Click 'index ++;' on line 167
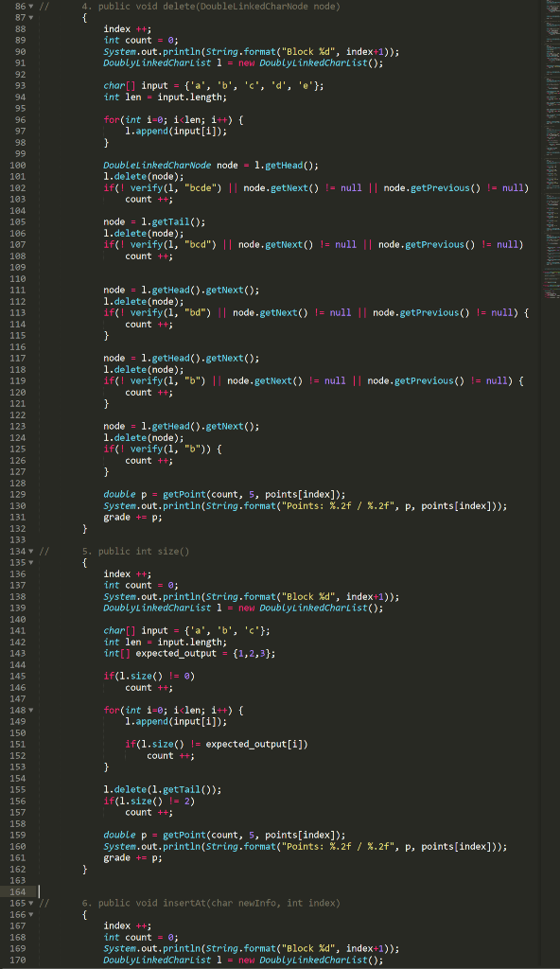Viewport: 560px width, 969px height. click(128, 925)
